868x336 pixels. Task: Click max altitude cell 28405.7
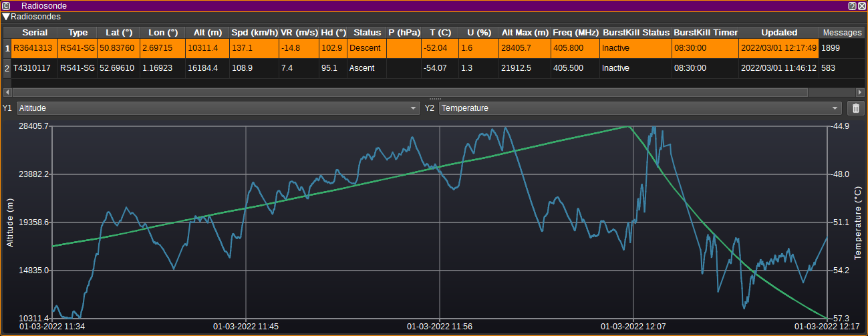click(x=525, y=48)
